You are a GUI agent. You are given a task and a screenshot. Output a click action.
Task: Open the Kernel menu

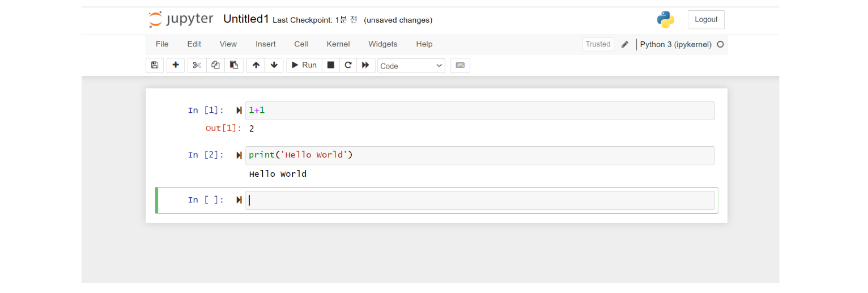338,44
